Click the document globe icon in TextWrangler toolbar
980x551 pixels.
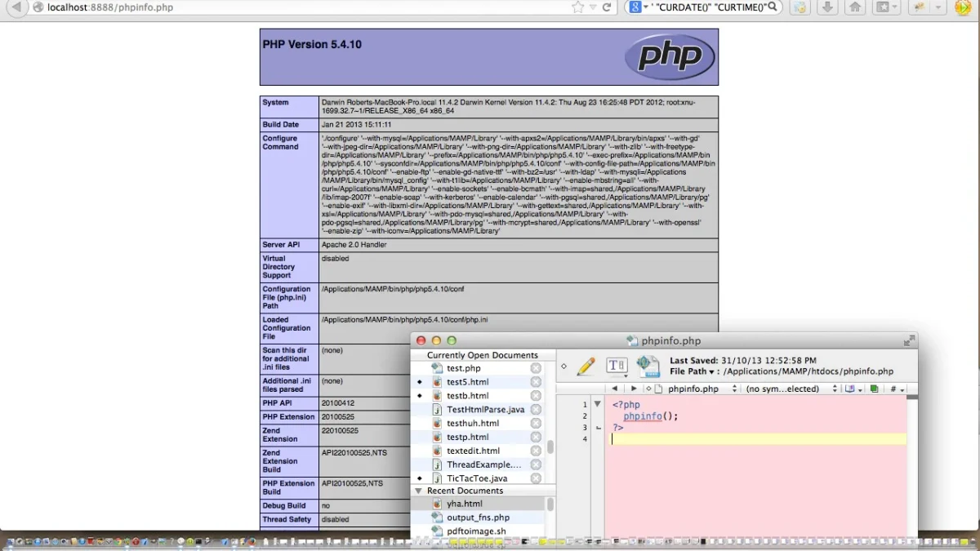click(648, 367)
